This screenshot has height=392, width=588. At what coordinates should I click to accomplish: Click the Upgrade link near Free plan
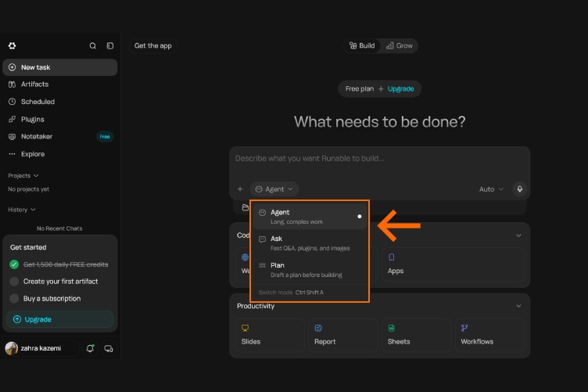pyautogui.click(x=400, y=89)
